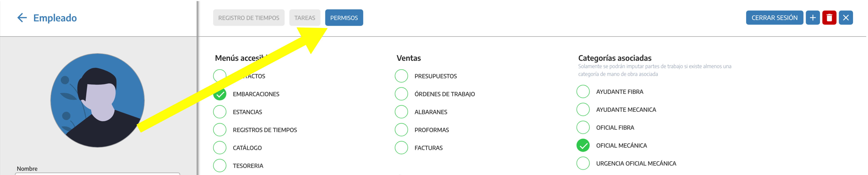Enable the Órdenes de Trabajo checkbox
Image resolution: width=868 pixels, height=175 pixels.
(x=401, y=94)
